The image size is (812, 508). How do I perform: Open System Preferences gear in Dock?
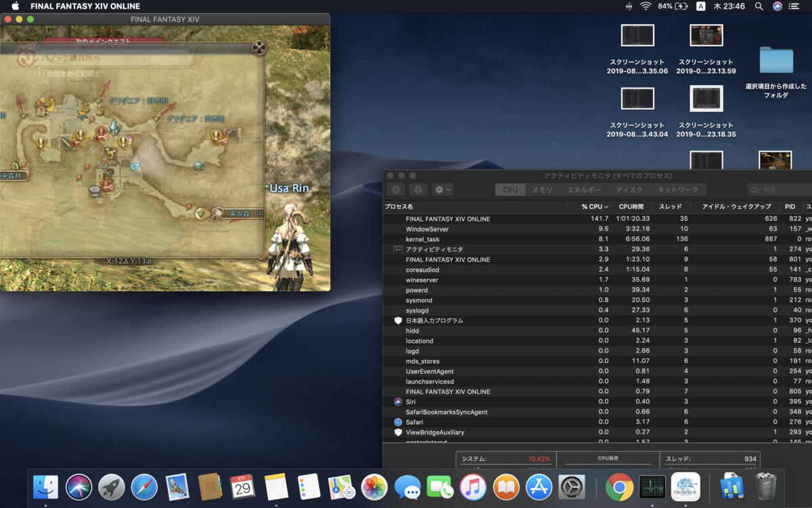point(572,487)
